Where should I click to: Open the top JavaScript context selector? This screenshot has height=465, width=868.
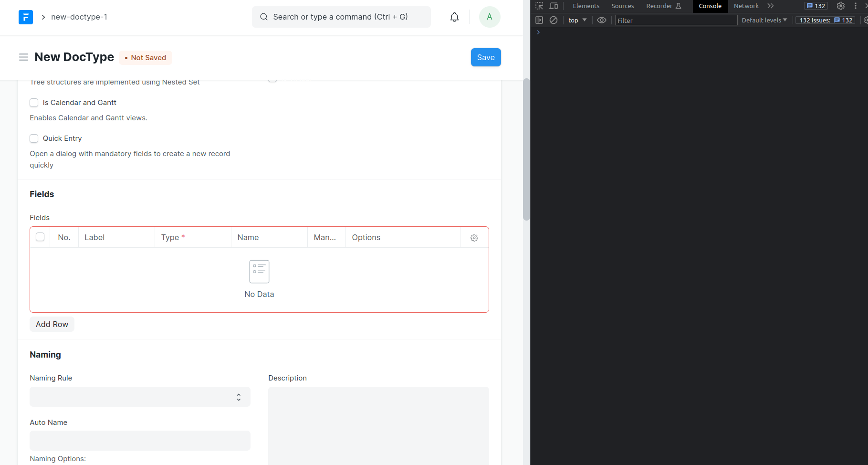[x=577, y=20]
